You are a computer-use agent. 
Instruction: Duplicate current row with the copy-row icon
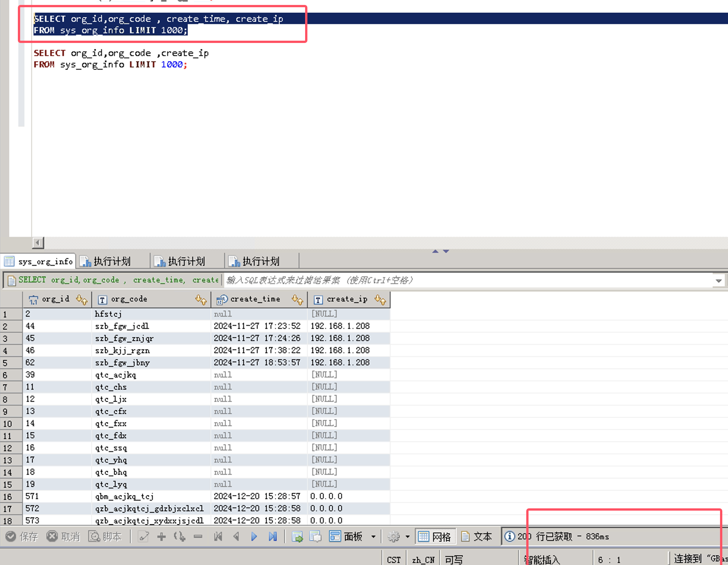coord(180,536)
